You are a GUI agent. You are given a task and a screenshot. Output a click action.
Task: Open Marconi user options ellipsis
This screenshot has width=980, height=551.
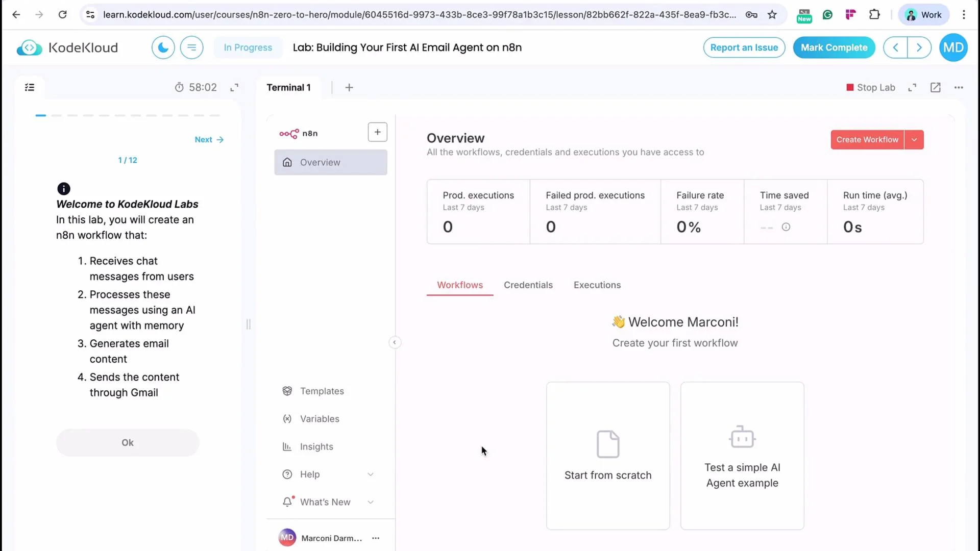[376, 538]
